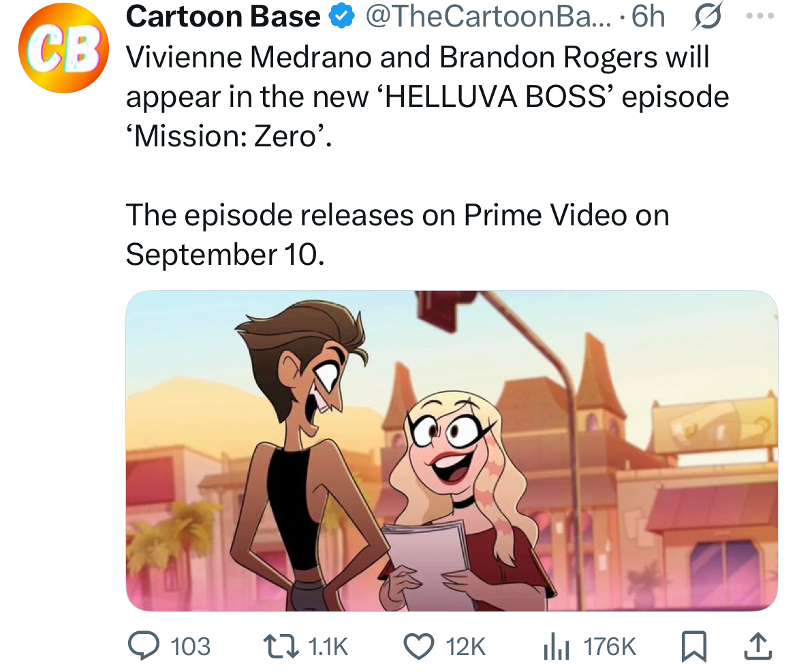Expand the Helluva Boss attached image
The width and height of the screenshot is (797, 672).
tap(452, 451)
